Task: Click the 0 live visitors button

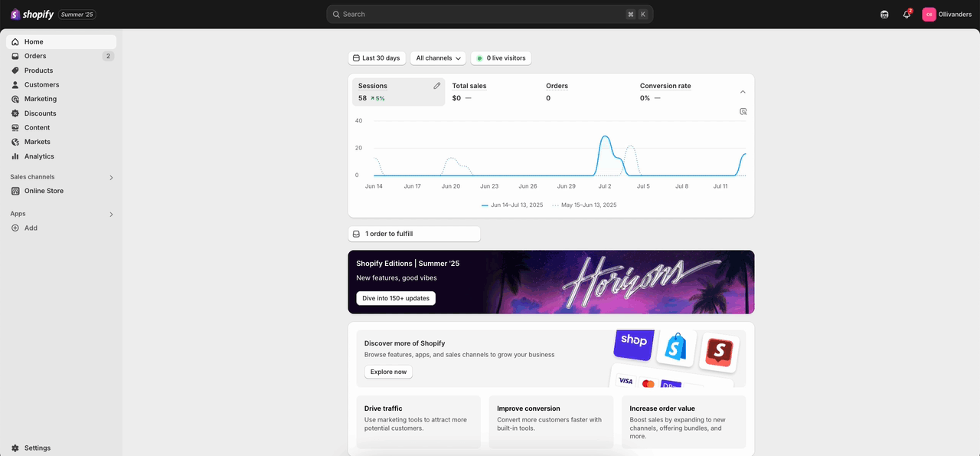Action: point(501,58)
